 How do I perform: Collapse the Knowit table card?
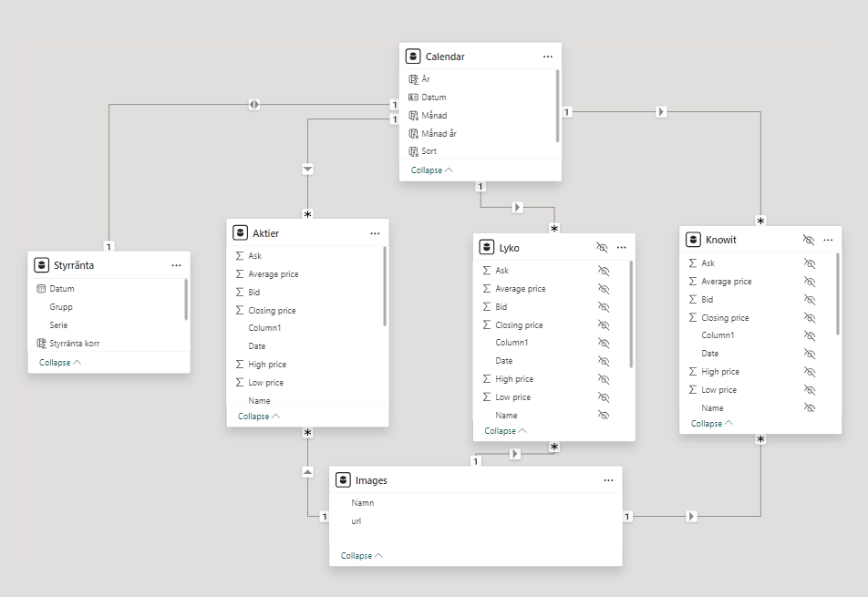pos(712,423)
